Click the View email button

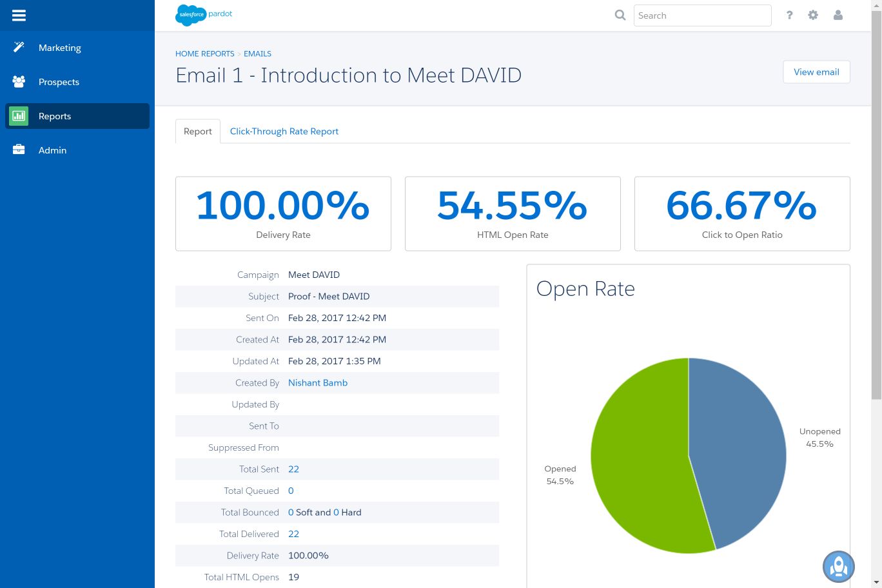[816, 72]
